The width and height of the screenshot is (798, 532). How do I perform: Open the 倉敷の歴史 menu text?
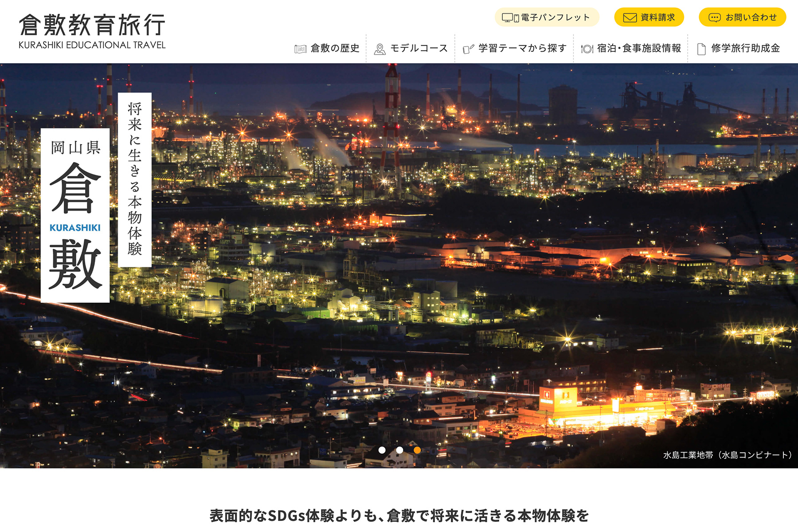pos(335,48)
